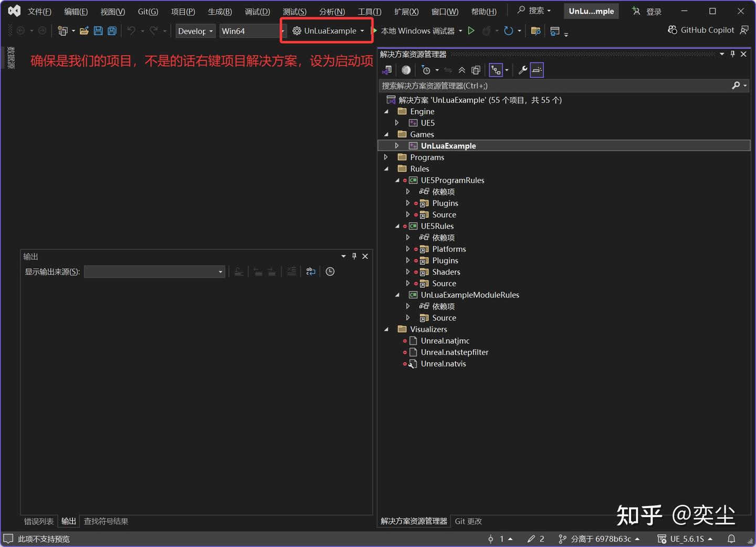The height and width of the screenshot is (547, 756).
Task: Open the 文件(F) menu
Action: [x=39, y=12]
